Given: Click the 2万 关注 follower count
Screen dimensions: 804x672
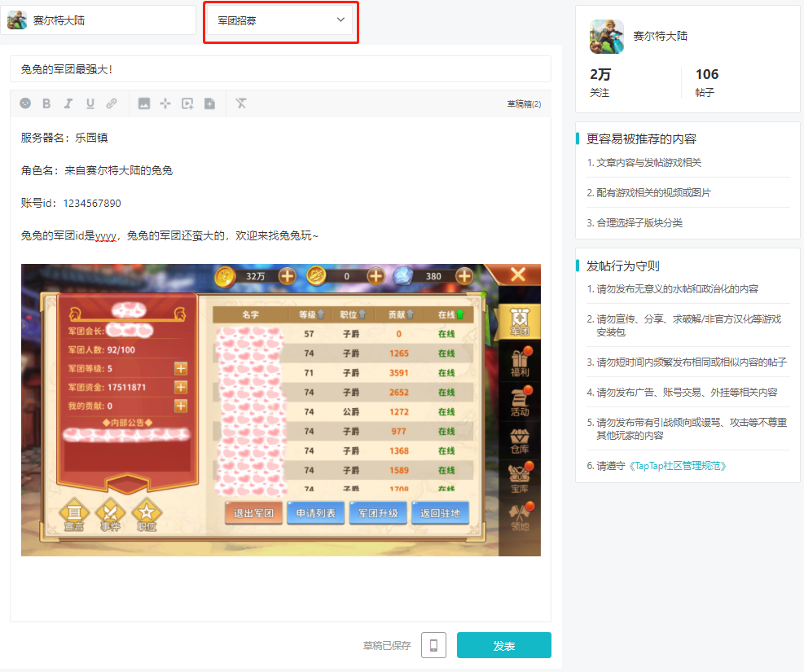Looking at the screenshot, I should (x=600, y=82).
